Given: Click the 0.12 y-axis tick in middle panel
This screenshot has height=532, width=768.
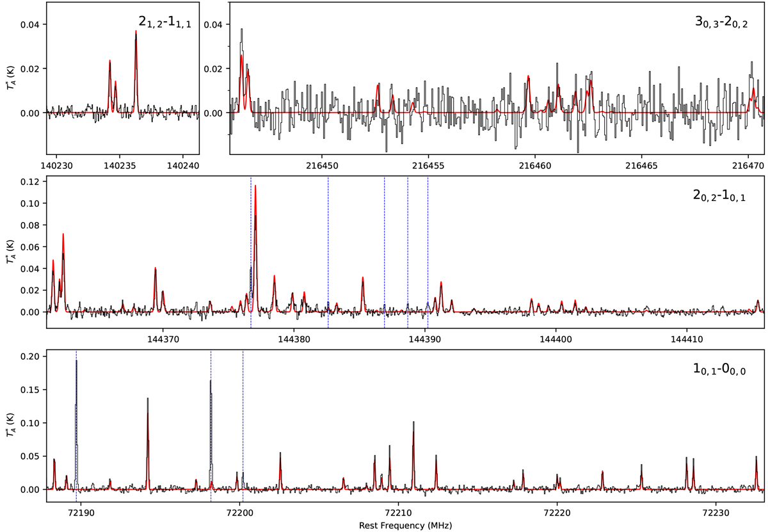Looking at the screenshot, I should (x=30, y=182).
